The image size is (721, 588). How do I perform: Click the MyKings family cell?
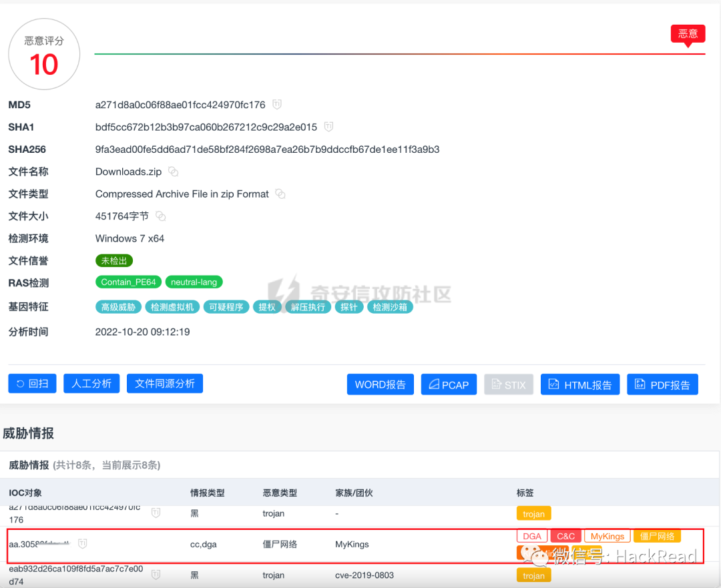click(352, 544)
